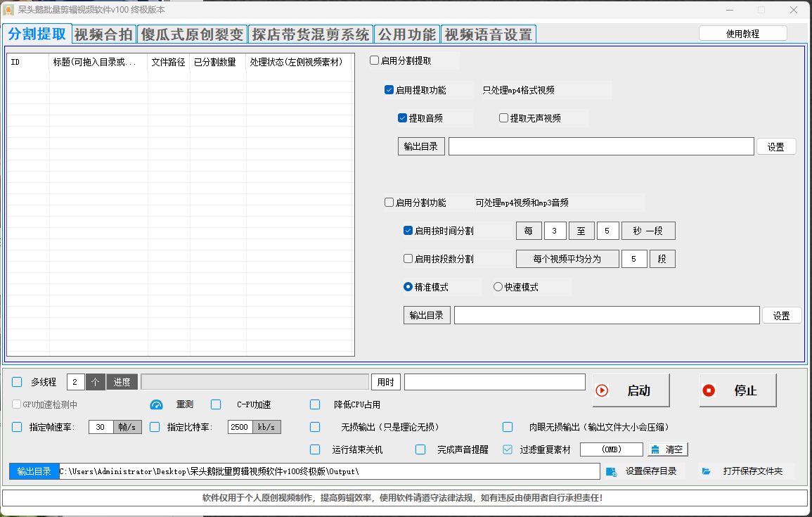The height and width of the screenshot is (517, 812).
Task: Click 设置 beside the extraction output directory
Action: tap(776, 146)
